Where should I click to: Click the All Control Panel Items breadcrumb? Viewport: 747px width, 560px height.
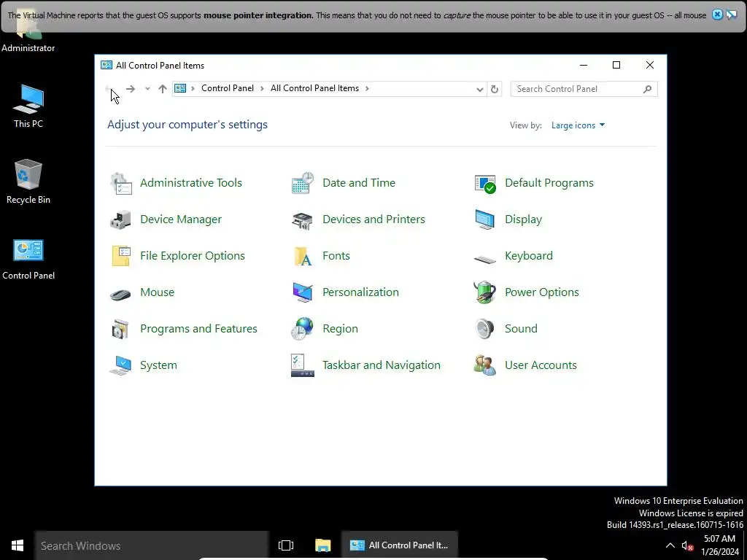coord(314,88)
